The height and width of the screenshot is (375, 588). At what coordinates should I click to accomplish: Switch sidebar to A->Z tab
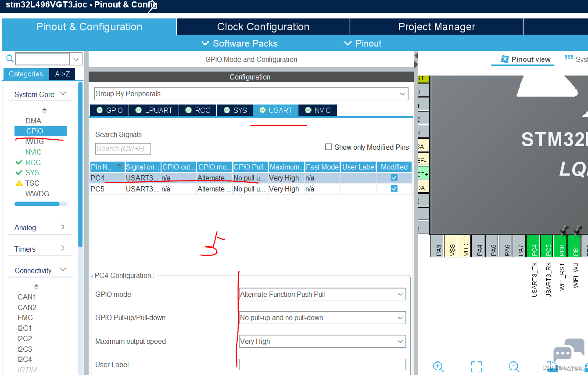pyautogui.click(x=62, y=74)
